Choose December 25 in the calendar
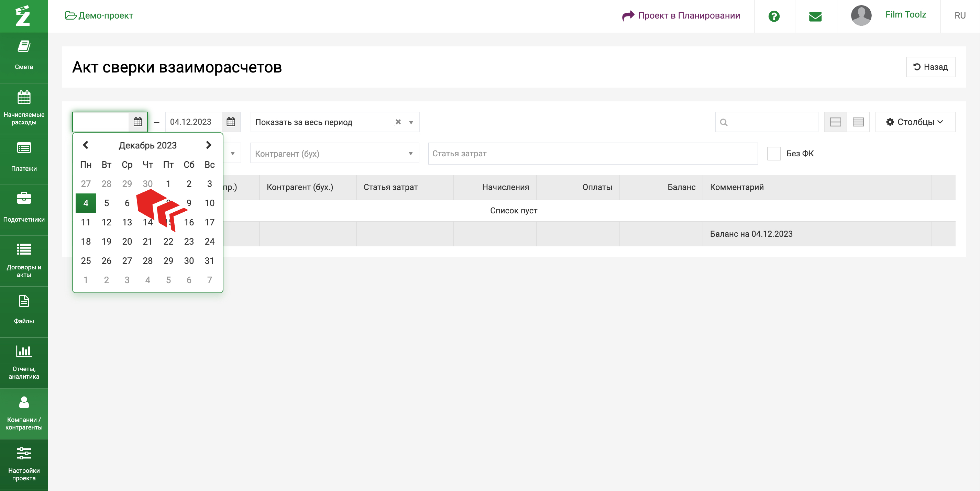 [x=86, y=260]
